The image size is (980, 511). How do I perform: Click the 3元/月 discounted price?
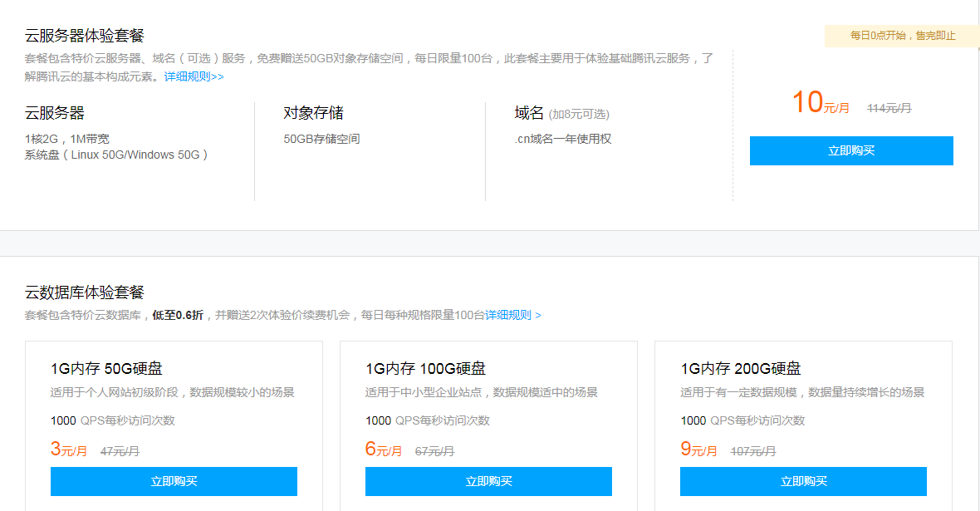coord(69,450)
